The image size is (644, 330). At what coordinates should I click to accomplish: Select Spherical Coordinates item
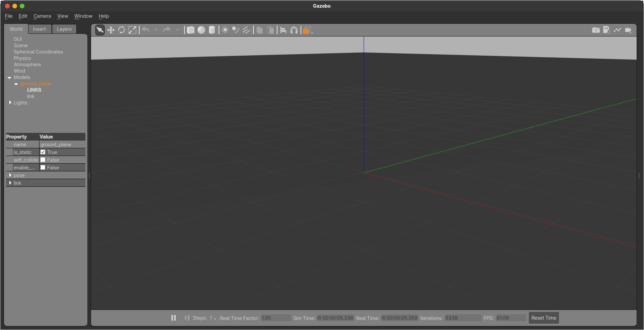pyautogui.click(x=38, y=52)
